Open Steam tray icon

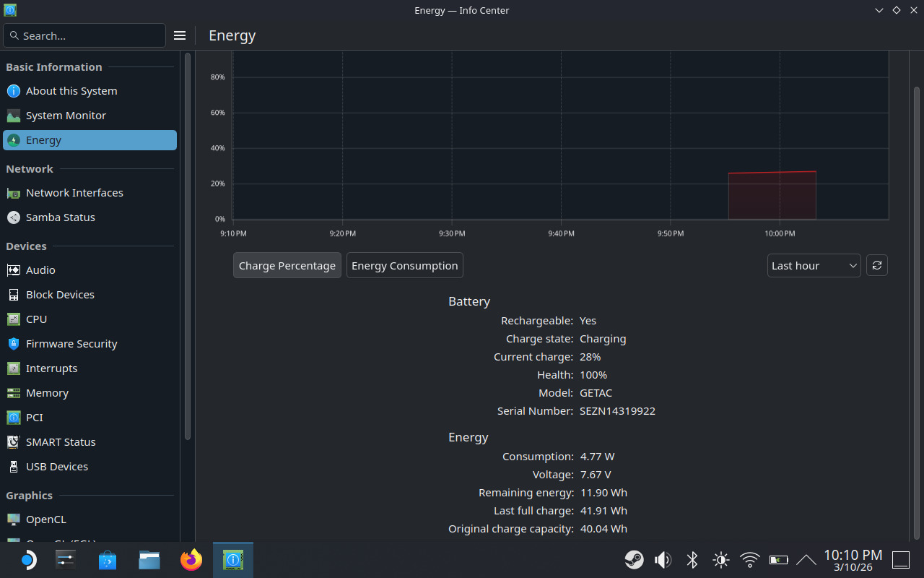(635, 560)
